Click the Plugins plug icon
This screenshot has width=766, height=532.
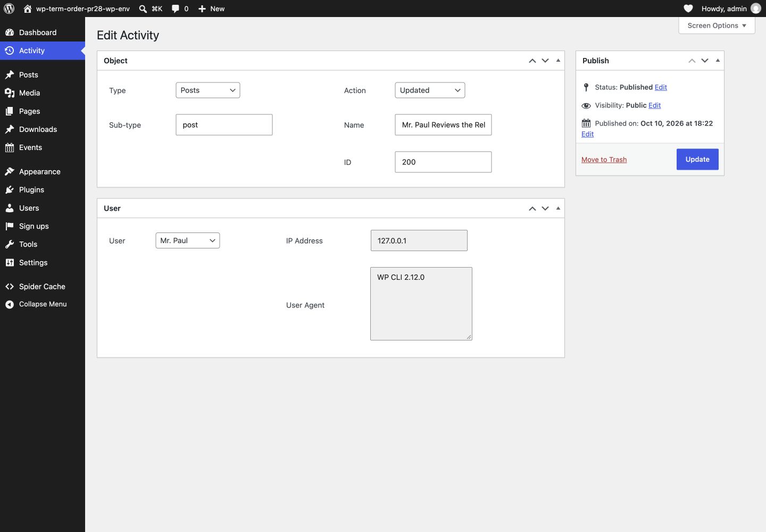(x=10, y=189)
